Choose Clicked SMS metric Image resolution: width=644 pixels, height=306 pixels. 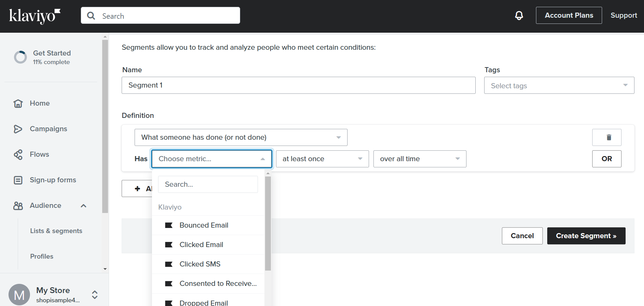pyautogui.click(x=208, y=264)
